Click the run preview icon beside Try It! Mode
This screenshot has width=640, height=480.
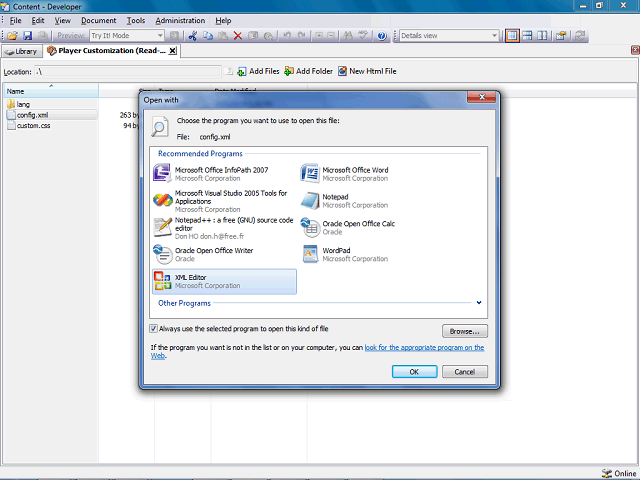(174, 36)
